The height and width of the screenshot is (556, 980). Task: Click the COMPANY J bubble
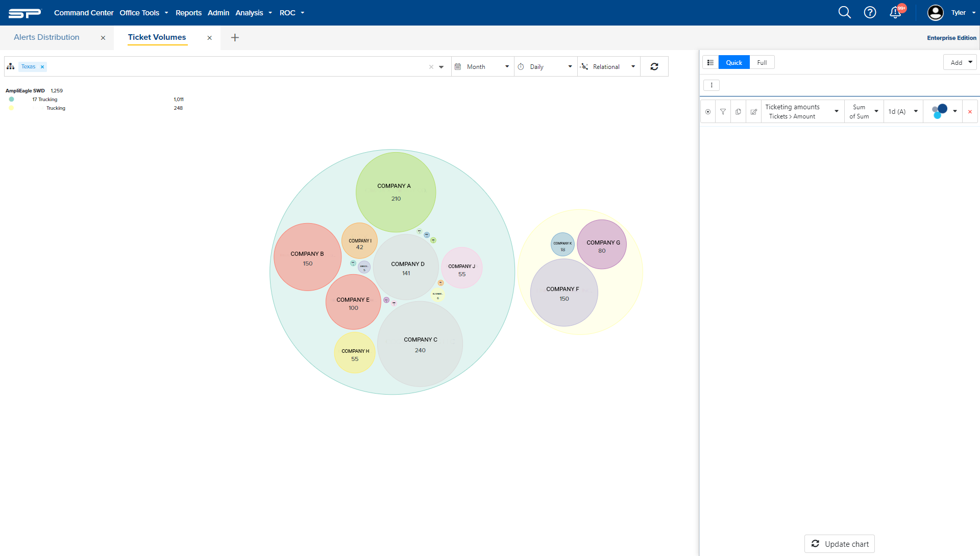(x=461, y=268)
